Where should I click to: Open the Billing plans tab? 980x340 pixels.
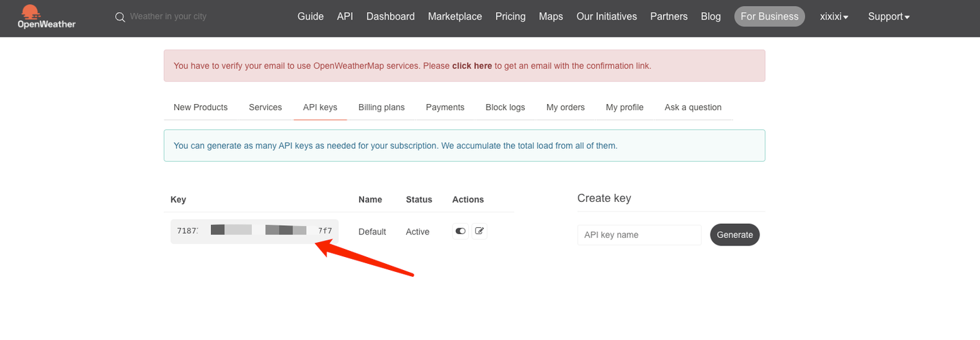pos(382,107)
